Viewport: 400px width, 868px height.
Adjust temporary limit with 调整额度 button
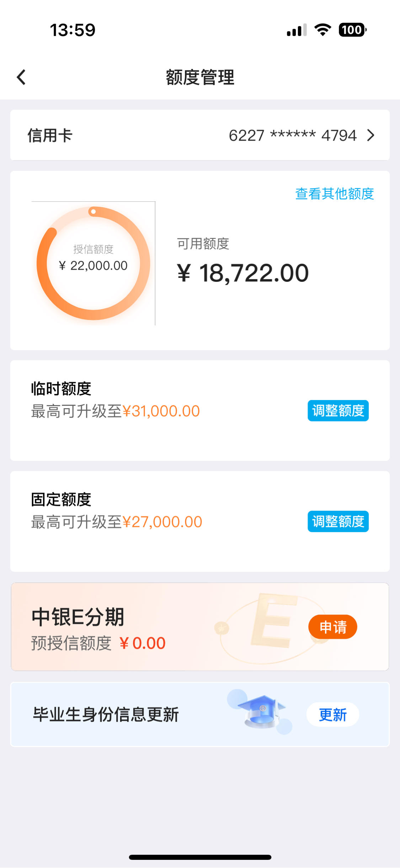338,411
